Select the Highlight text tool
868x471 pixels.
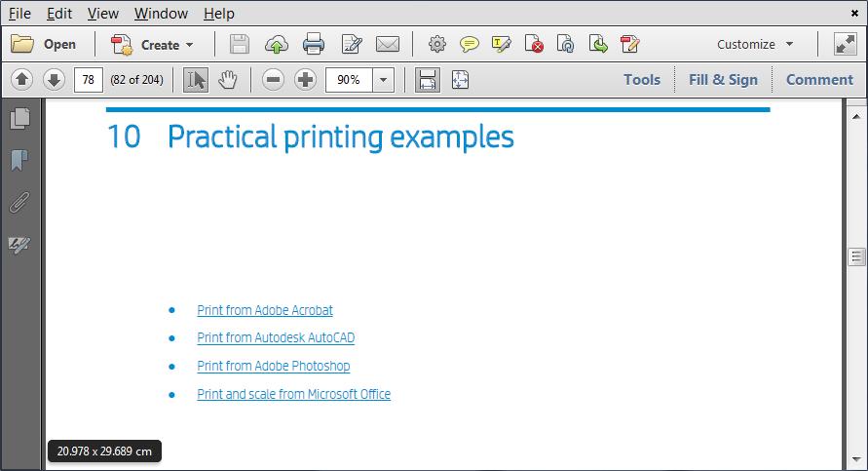coord(501,44)
